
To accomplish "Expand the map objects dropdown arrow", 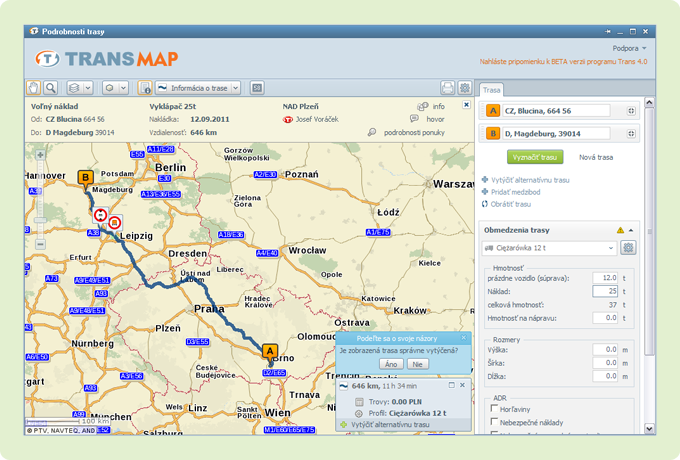I will [x=124, y=88].
